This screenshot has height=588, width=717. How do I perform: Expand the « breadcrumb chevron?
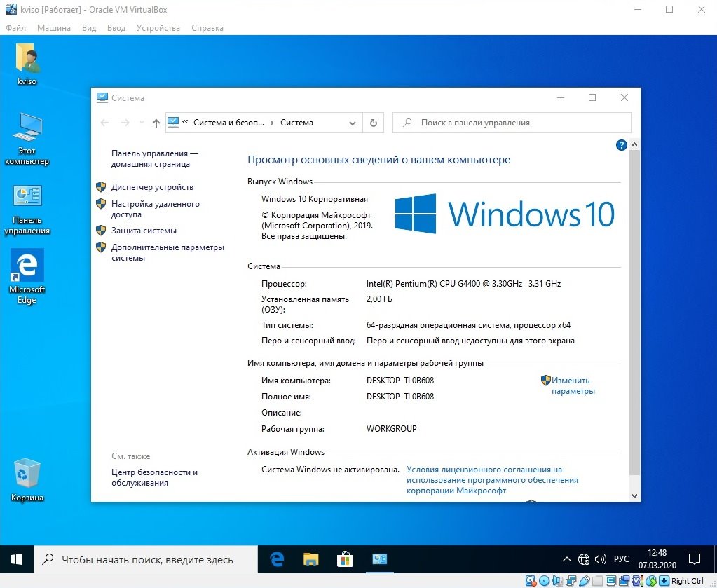185,122
